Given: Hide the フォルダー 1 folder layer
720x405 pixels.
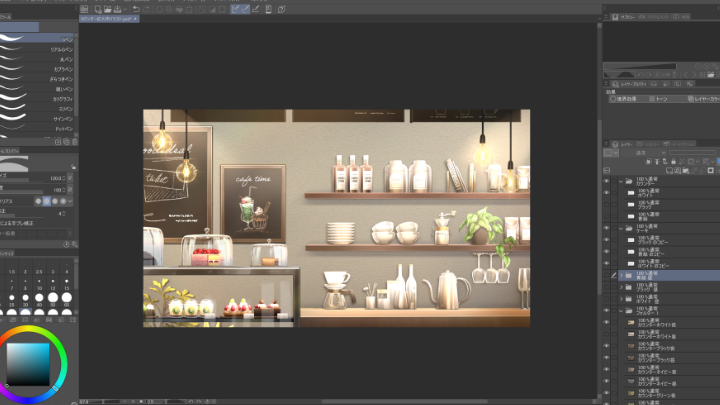Looking at the screenshot, I should [x=606, y=310].
